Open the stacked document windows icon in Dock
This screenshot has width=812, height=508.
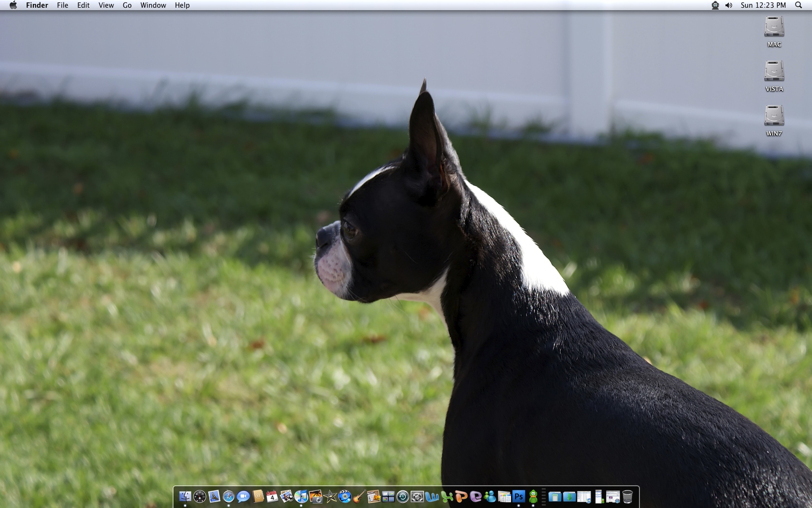pyautogui.click(x=504, y=496)
